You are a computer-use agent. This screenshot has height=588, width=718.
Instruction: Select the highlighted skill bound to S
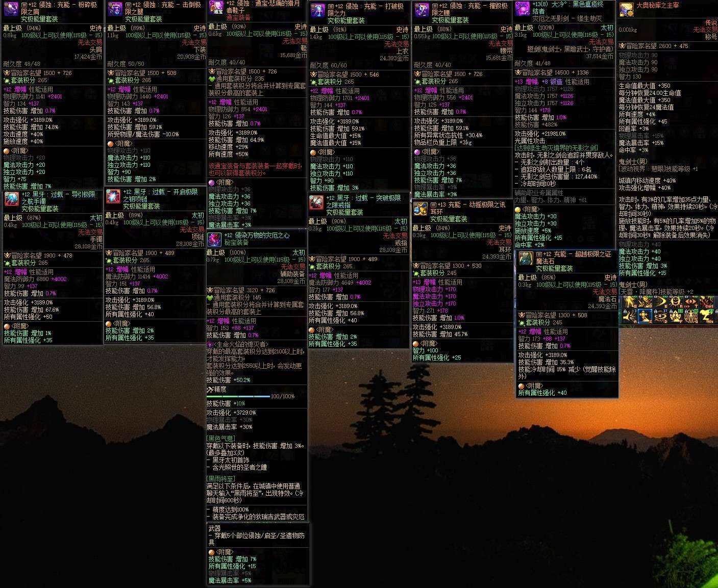[646, 316]
